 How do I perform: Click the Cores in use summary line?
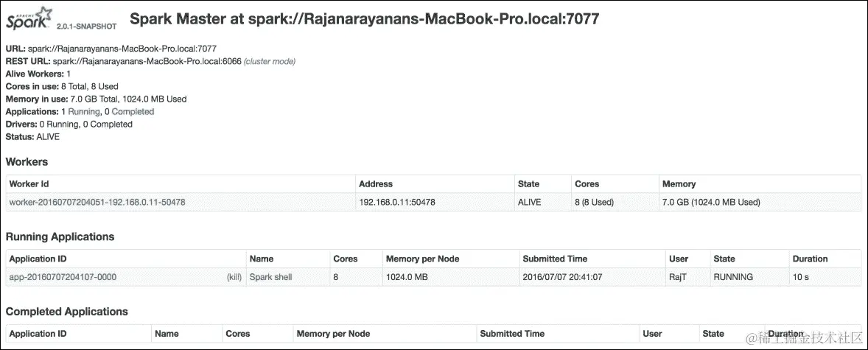pyautogui.click(x=62, y=86)
